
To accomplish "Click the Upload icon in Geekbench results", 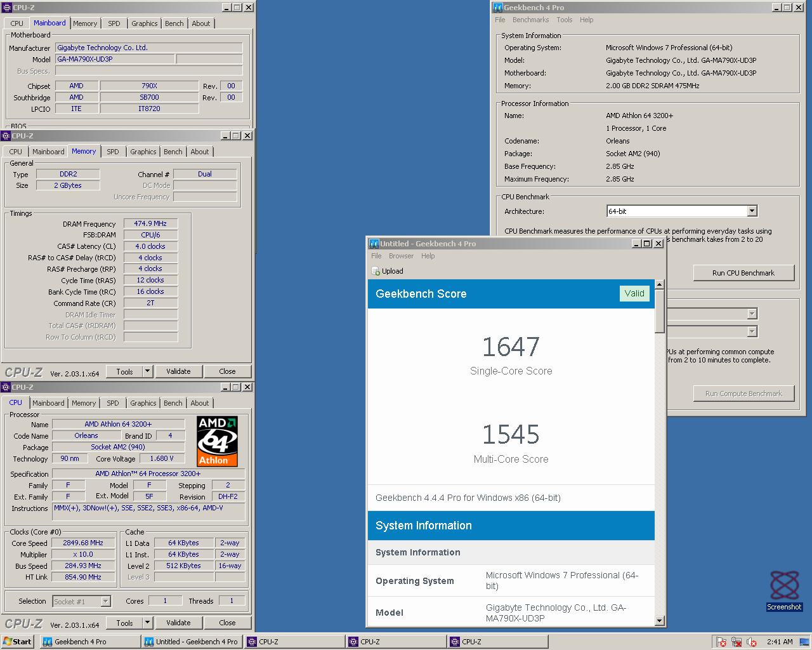I will click(x=375, y=271).
